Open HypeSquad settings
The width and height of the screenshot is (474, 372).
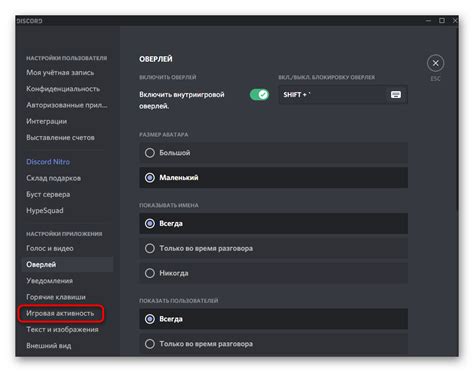click(45, 211)
